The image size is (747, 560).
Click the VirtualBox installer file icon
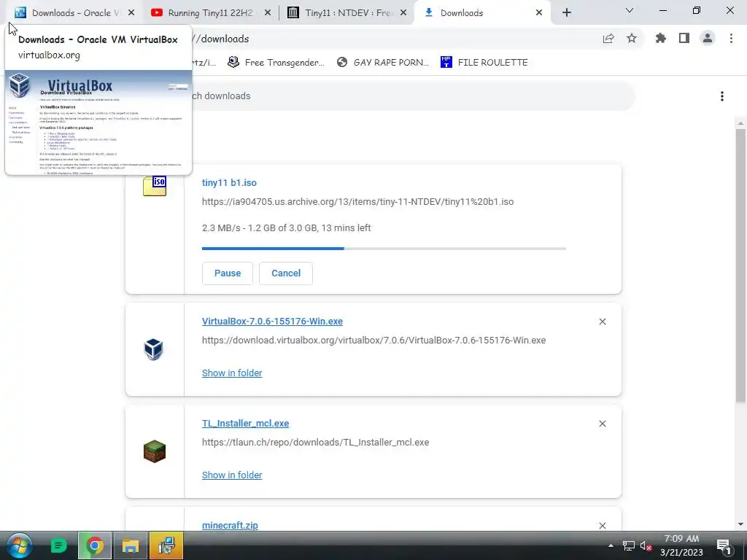pyautogui.click(x=153, y=349)
